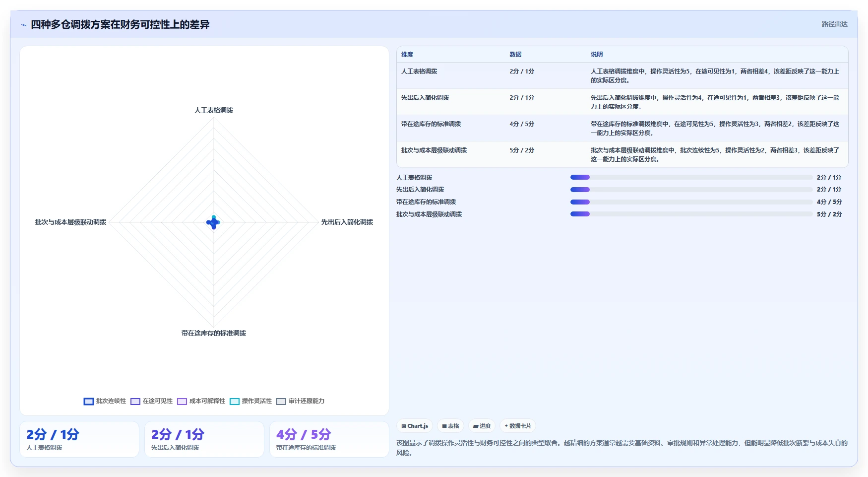Image resolution: width=868 pixels, height=477 pixels.
Task: Select 带在途库存的标准调拨 in the table's 维度 column
Action: click(x=431, y=124)
